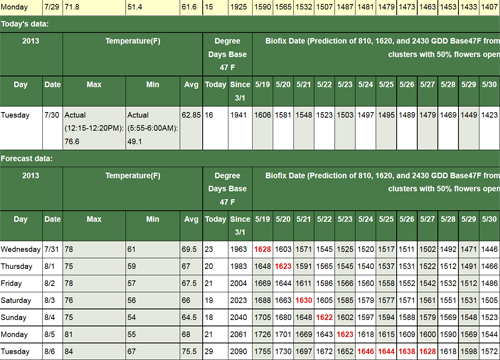Click the 8/2 date cell
The height and width of the screenshot is (360, 500).
click(x=52, y=283)
